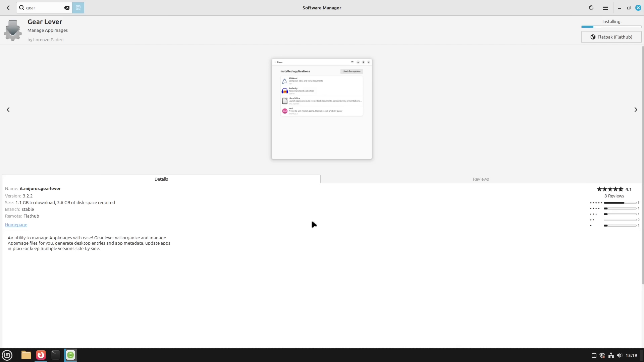Click the Installing progress bar

(611, 27)
